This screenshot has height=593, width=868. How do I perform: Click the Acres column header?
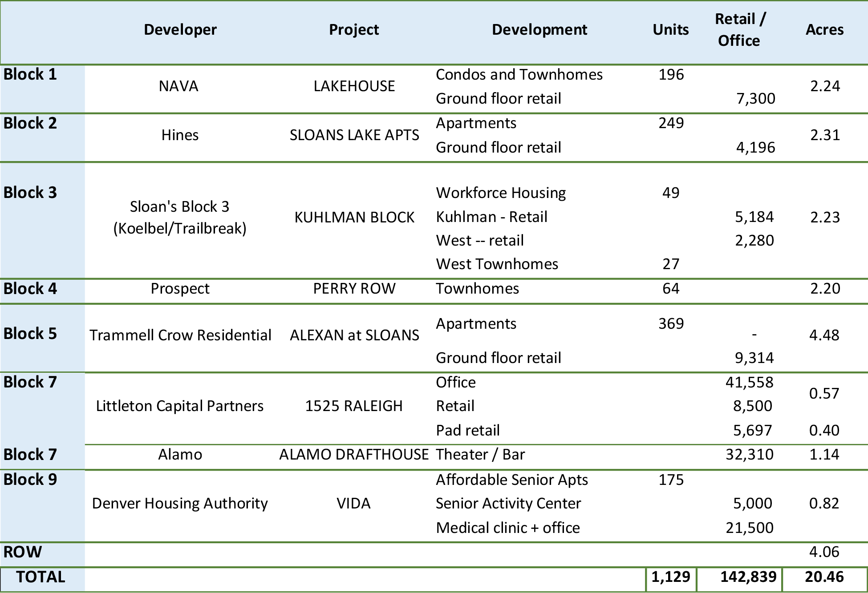(824, 29)
